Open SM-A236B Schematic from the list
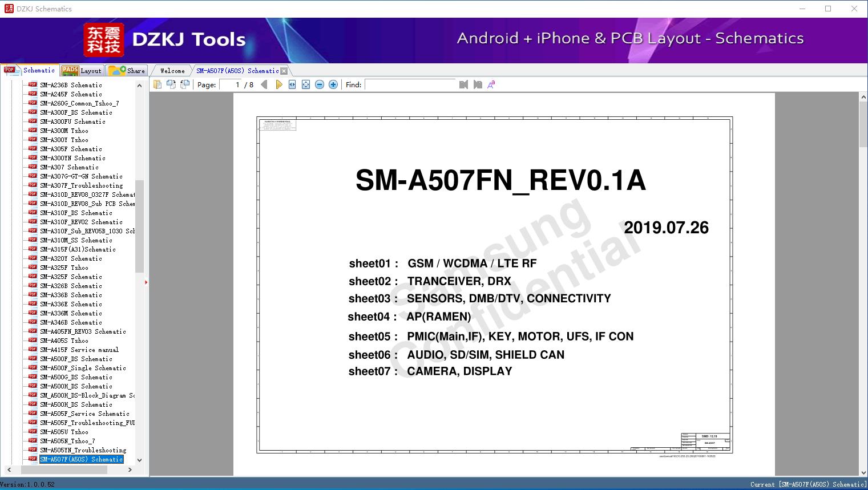 point(71,85)
